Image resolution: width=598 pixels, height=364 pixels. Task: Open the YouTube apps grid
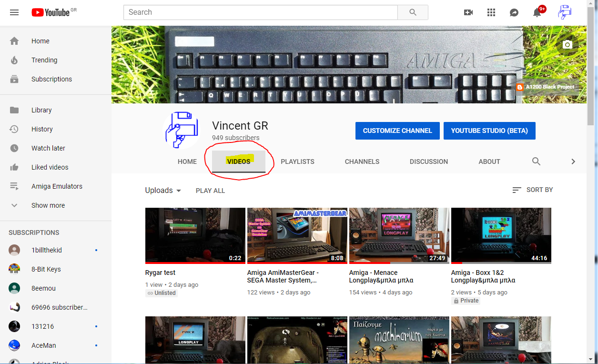491,12
